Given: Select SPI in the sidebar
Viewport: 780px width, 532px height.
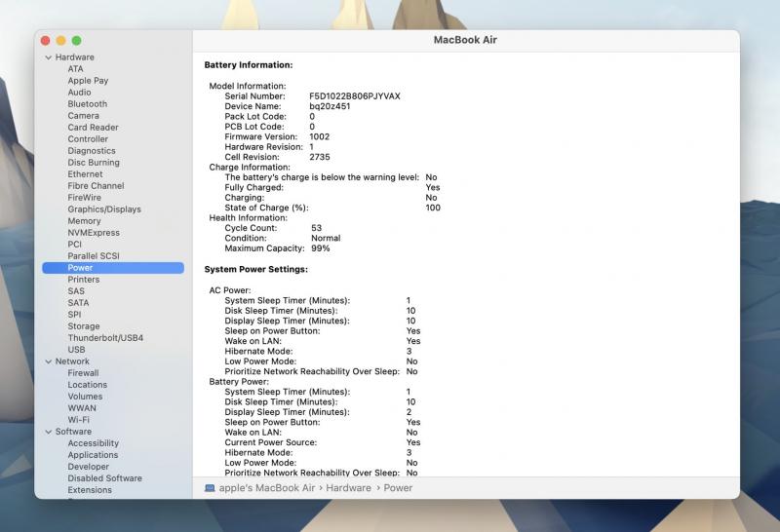Looking at the screenshot, I should pos(74,315).
